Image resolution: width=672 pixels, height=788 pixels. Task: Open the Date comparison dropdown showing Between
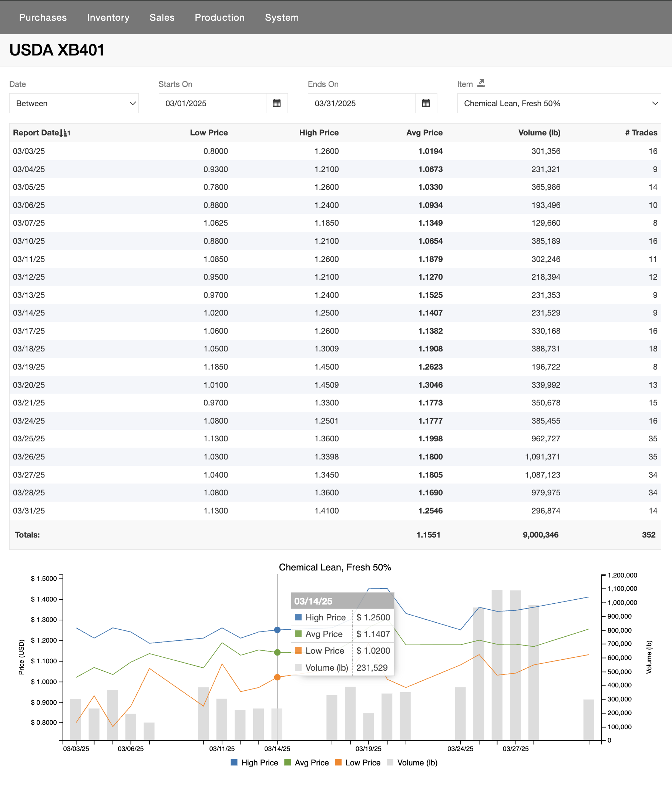pyautogui.click(x=74, y=103)
